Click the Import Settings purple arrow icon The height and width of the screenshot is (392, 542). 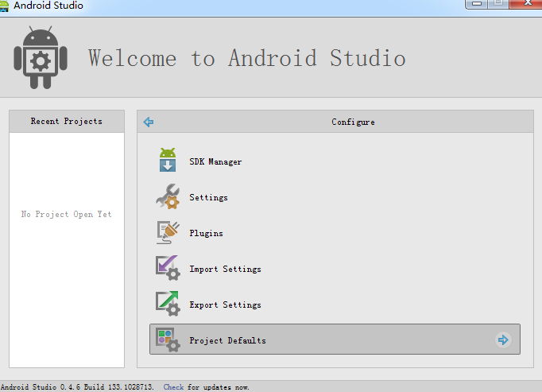(168, 268)
